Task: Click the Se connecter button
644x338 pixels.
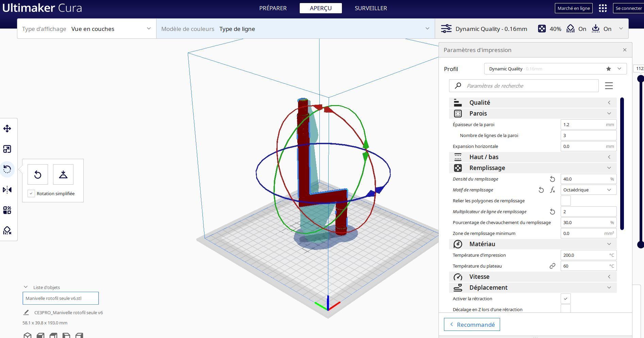Action: point(629,8)
